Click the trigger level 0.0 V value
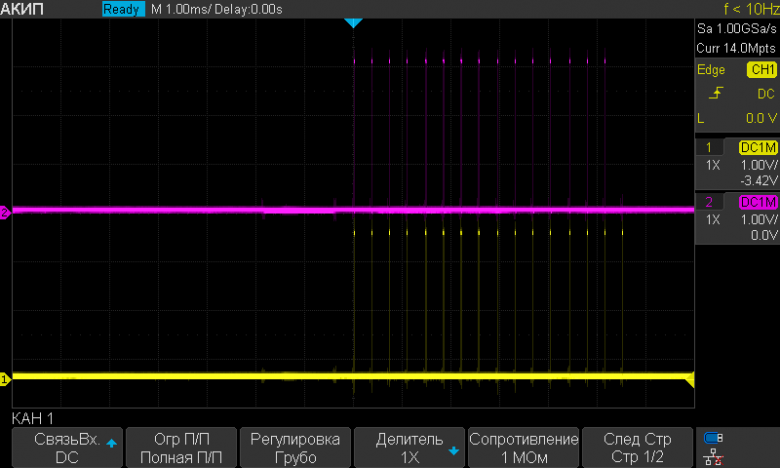Image resolution: width=780 pixels, height=468 pixels. pos(761,118)
